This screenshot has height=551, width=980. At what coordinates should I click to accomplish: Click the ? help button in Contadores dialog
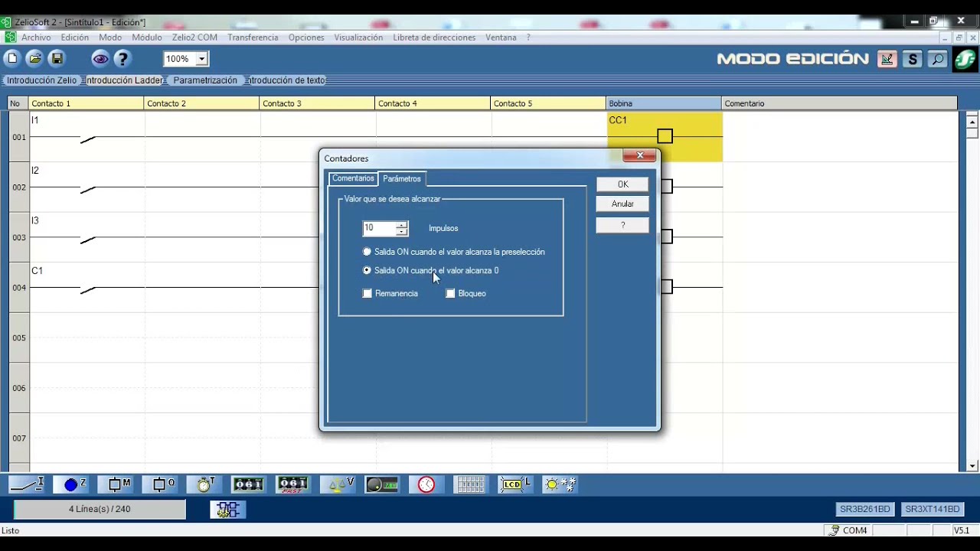point(622,225)
